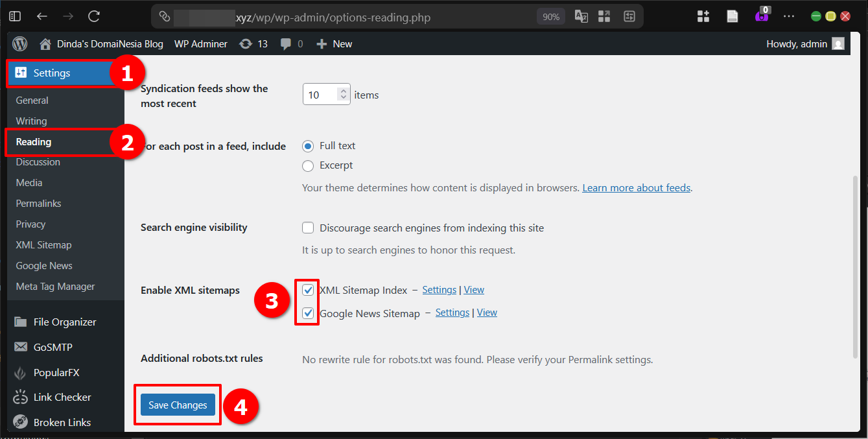Disable the Google News Sitemap checkbox

coord(308,313)
